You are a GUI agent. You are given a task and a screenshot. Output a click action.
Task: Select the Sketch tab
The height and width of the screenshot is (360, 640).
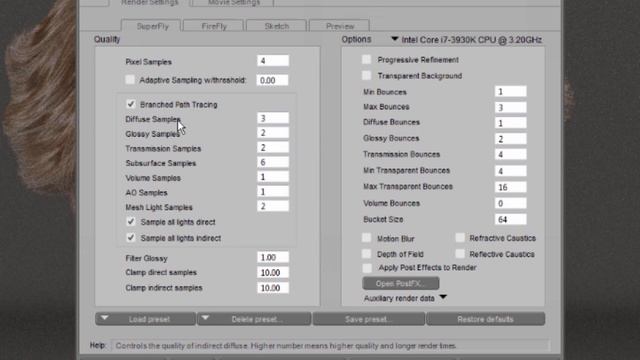click(x=276, y=26)
